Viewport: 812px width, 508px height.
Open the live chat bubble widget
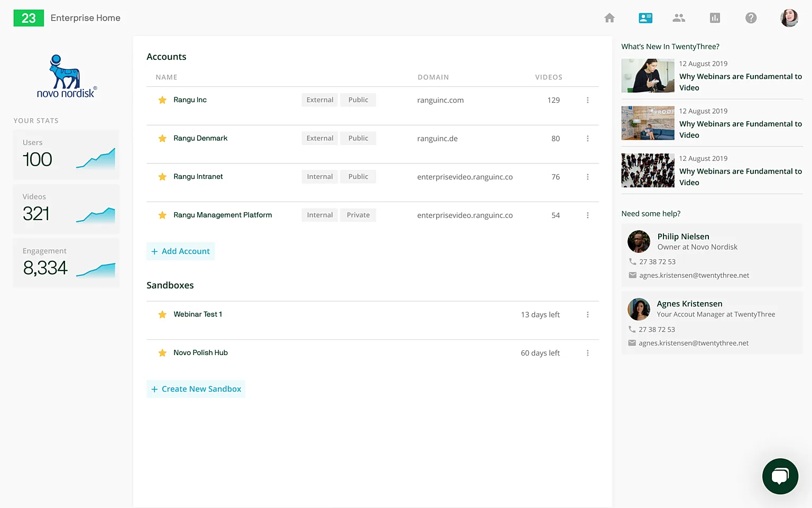[780, 476]
